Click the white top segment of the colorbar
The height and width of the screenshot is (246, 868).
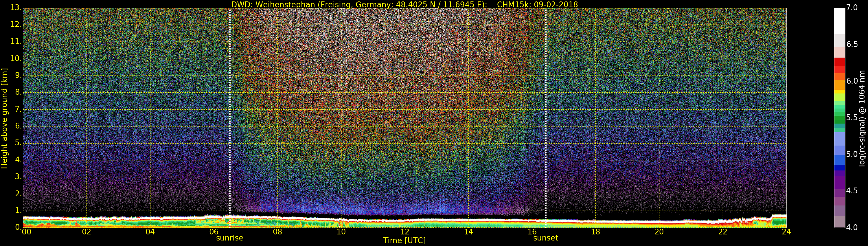(x=839, y=20)
